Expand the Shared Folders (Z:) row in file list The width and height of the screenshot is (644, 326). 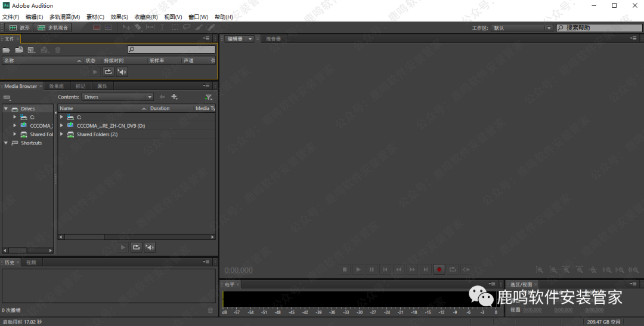[62, 134]
